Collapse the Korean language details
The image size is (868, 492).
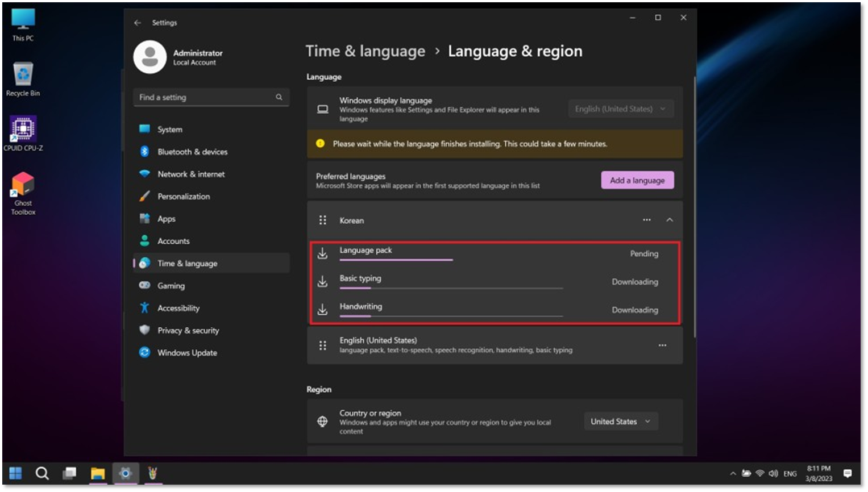(x=670, y=220)
